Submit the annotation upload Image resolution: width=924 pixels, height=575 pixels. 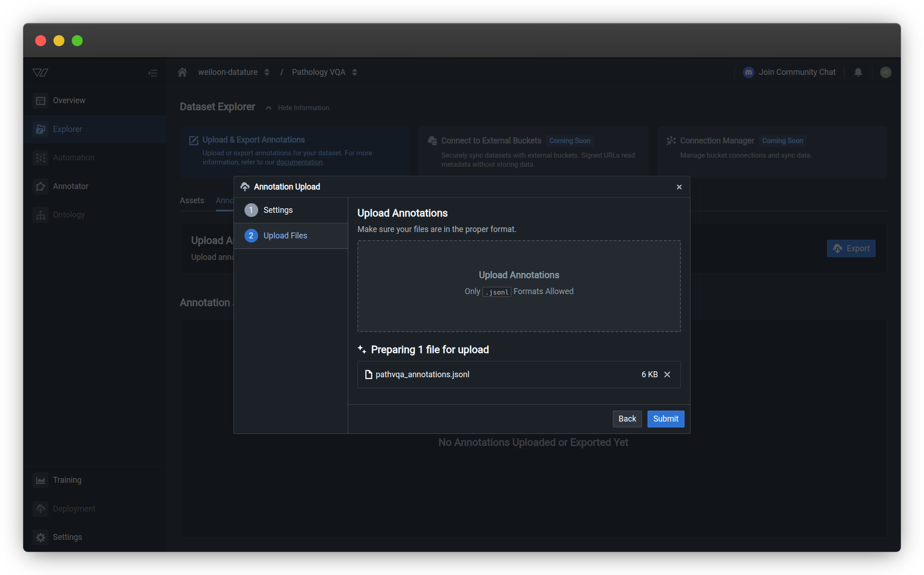click(x=665, y=419)
